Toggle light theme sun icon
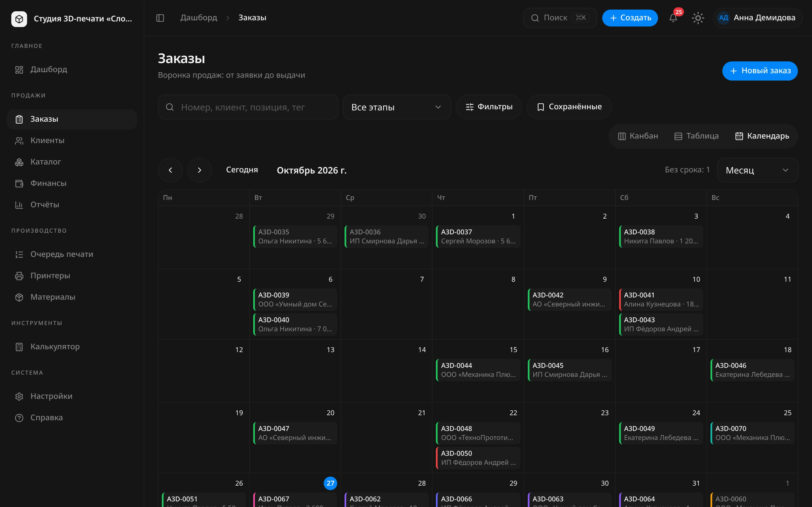Viewport: 812px width, 507px height. [x=698, y=18]
